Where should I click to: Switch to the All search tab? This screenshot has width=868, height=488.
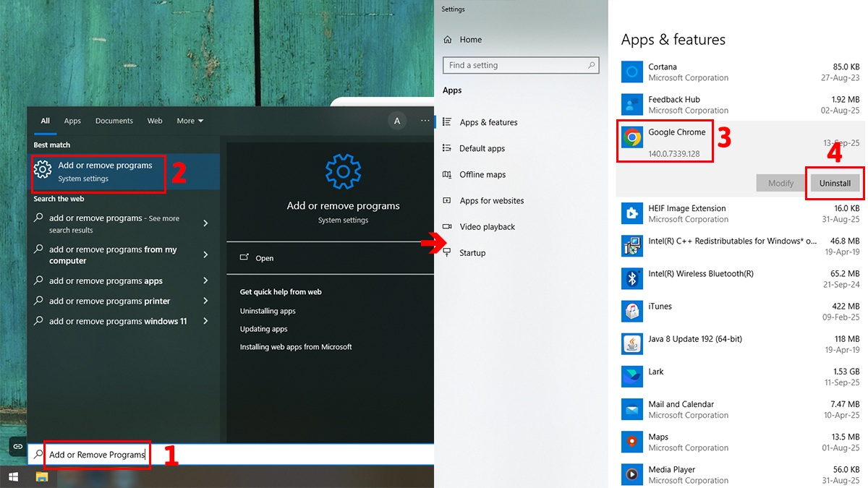[x=45, y=121]
